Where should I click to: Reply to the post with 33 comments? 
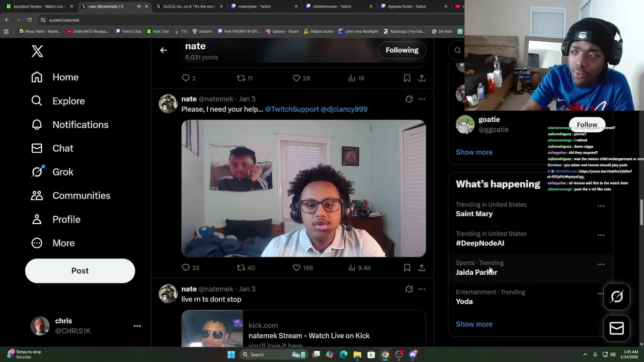(190, 267)
